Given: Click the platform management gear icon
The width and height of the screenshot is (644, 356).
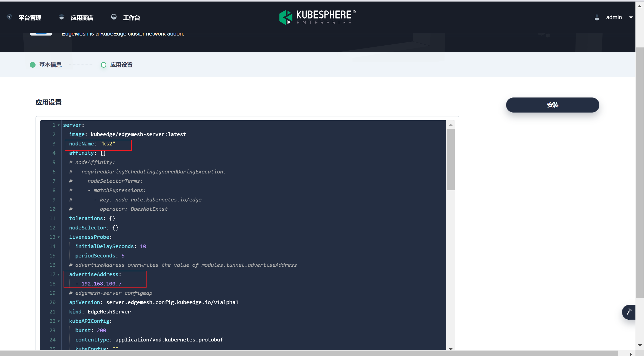Looking at the screenshot, I should 9,17.
